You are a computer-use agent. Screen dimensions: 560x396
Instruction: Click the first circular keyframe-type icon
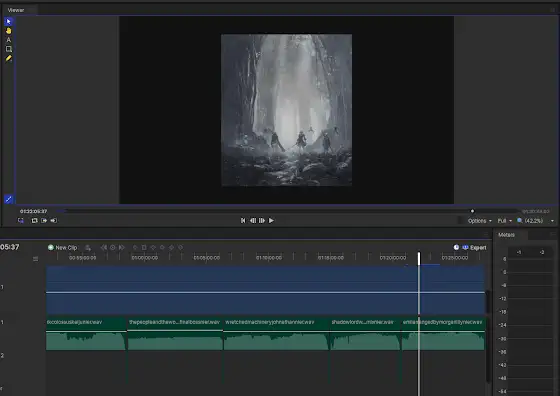click(x=135, y=247)
